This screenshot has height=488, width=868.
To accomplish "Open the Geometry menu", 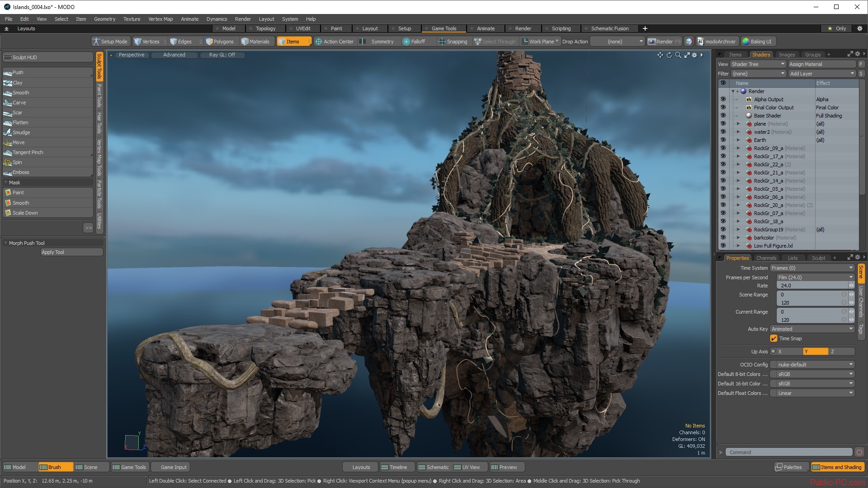I will pyautogui.click(x=104, y=19).
